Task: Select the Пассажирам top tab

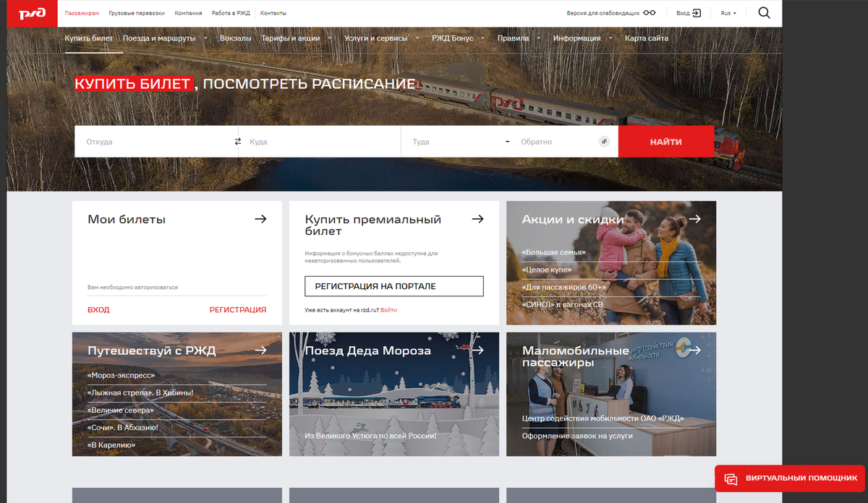Action: [82, 13]
